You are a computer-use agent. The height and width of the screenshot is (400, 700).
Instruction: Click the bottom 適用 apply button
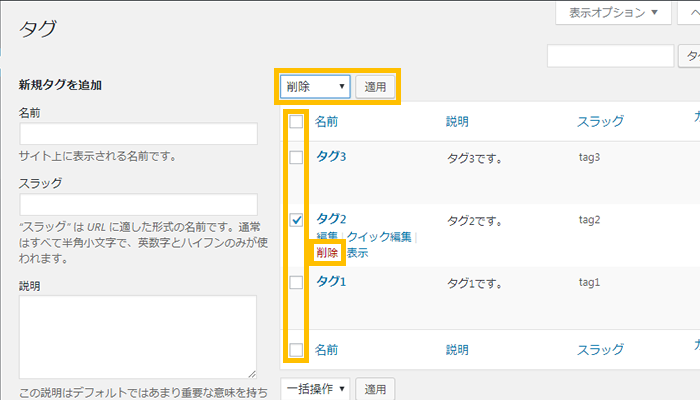376,388
